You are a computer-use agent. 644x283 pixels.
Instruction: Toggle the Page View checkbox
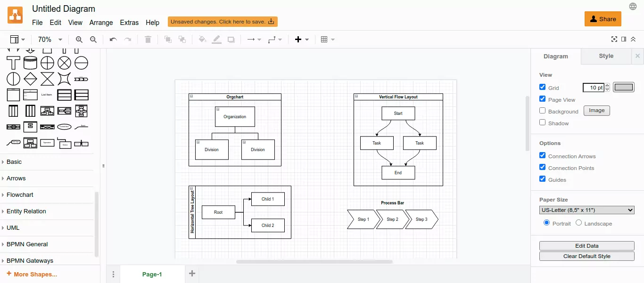pyautogui.click(x=543, y=99)
